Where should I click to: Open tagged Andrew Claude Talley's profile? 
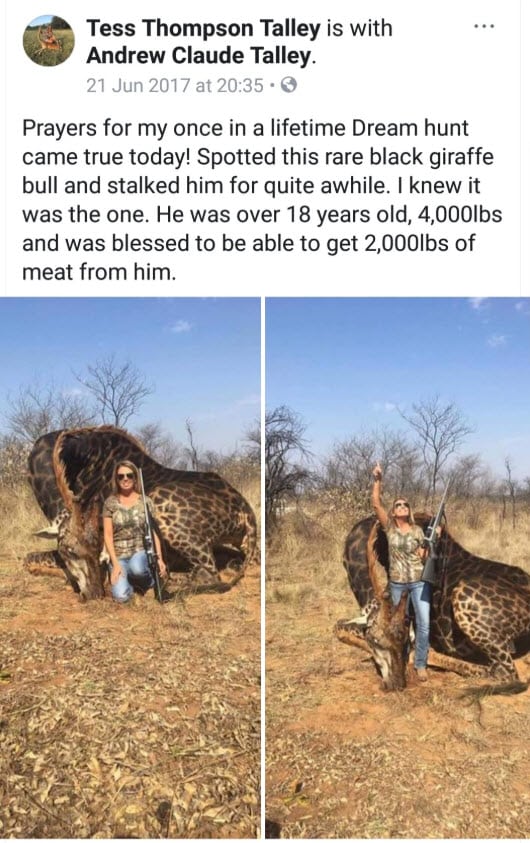(198, 55)
